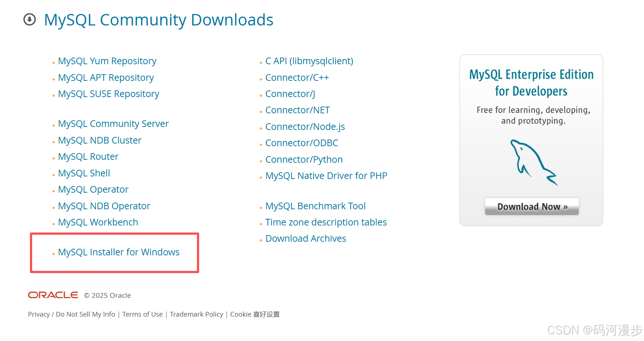Viewport: 644px width, 341px height.
Task: Open MySQL Yum Repository link
Action: point(107,61)
